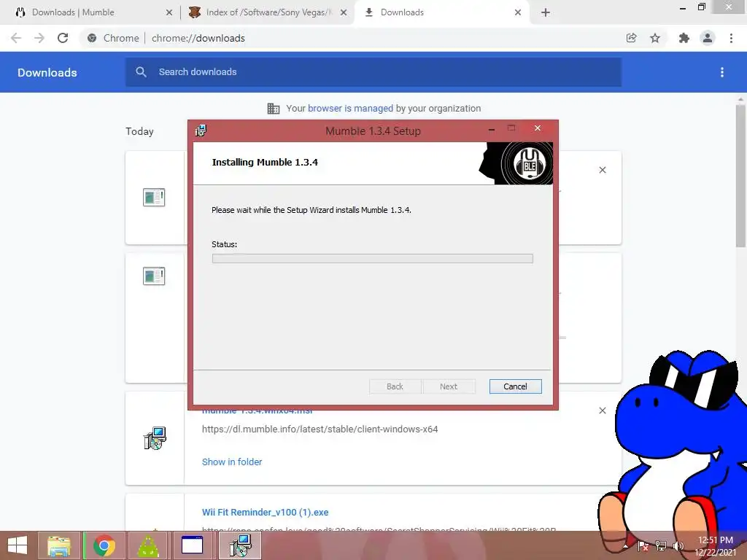Click the magnifier icon in downloads search
Viewport: 747px width, 560px height.
pos(141,72)
